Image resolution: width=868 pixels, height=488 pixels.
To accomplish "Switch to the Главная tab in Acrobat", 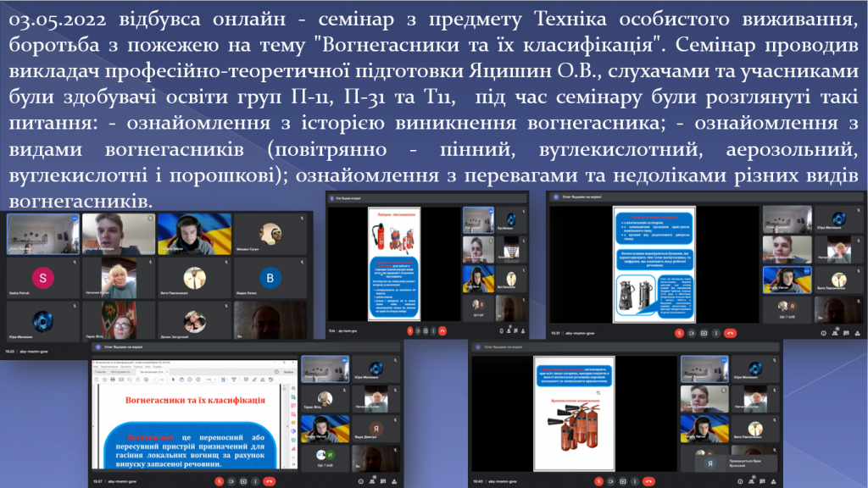I will 100,371.
